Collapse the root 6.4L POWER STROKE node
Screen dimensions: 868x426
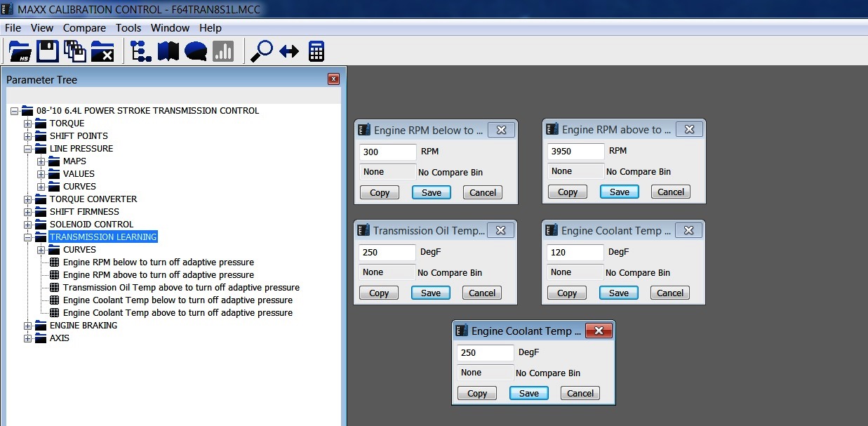15,111
